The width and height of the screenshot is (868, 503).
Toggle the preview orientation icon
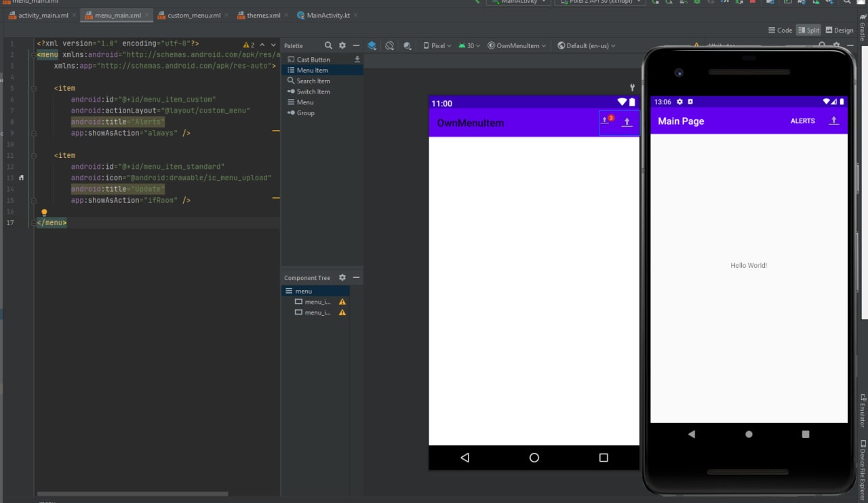(x=390, y=45)
